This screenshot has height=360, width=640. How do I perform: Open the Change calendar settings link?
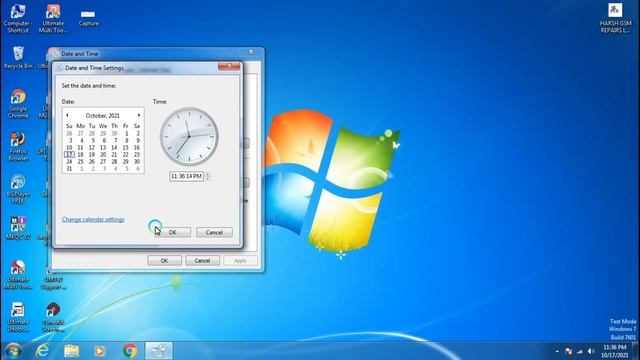click(x=93, y=220)
